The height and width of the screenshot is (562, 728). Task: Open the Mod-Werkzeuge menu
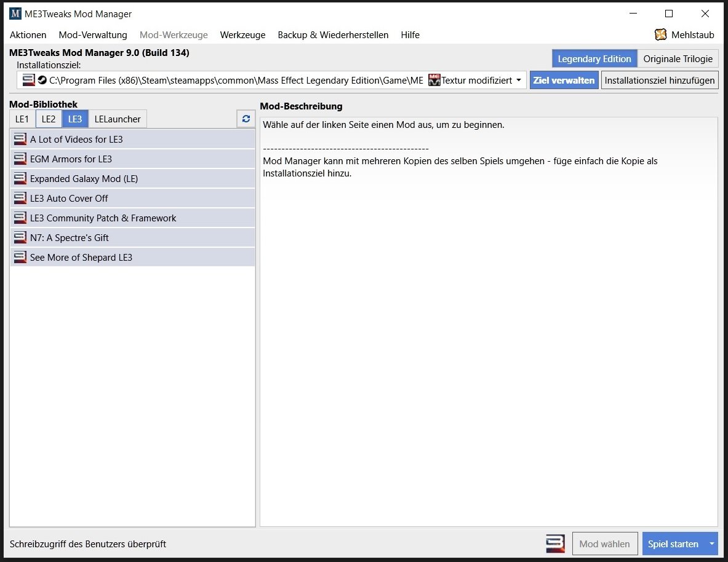click(x=174, y=35)
